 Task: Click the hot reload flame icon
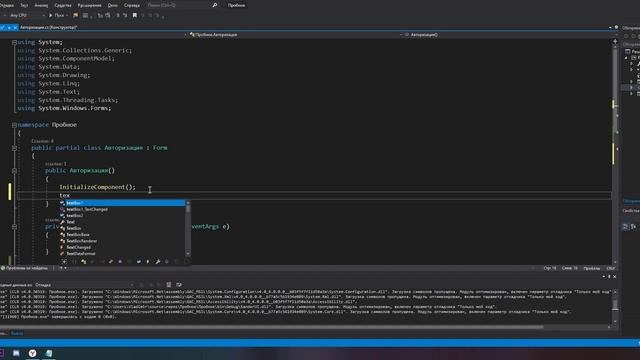[76, 16]
